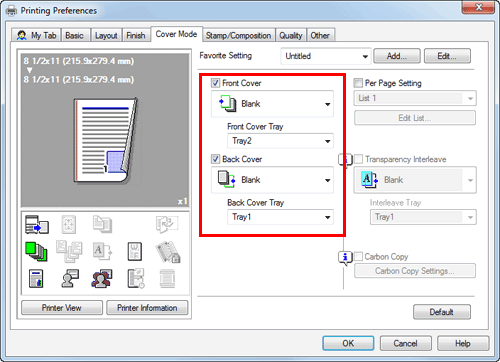This screenshot has width=500, height=362.
Task: Click the calculator-like chart page icon
Action: pos(36,278)
